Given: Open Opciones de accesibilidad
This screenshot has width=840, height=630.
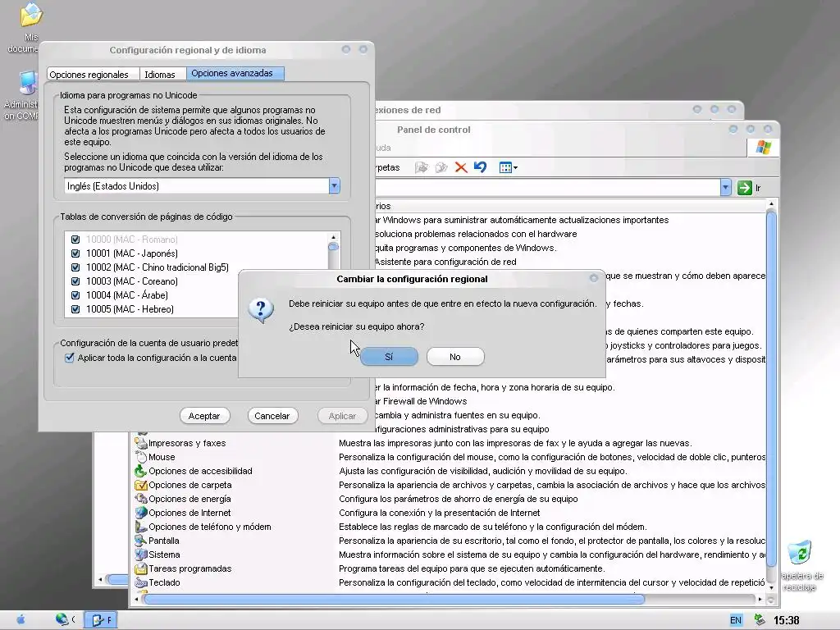Looking at the screenshot, I should [x=194, y=471].
